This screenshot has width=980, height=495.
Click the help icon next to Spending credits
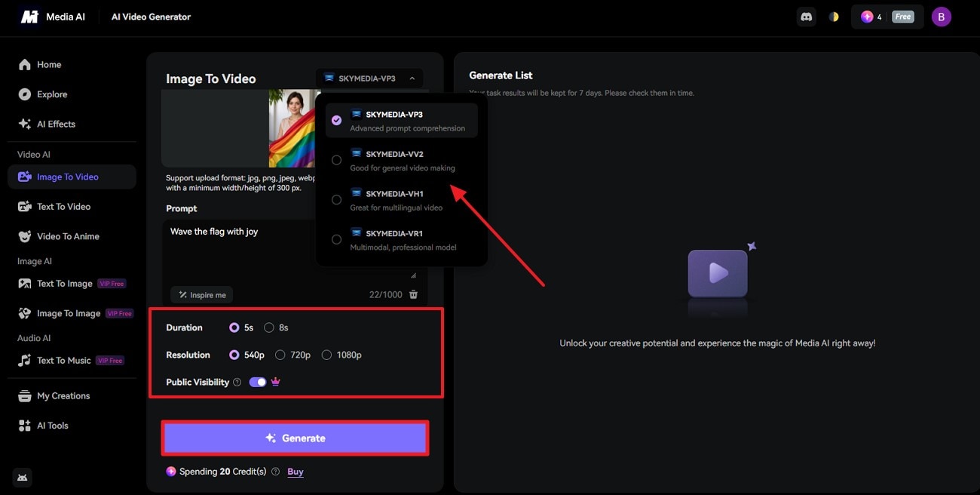[x=275, y=472]
